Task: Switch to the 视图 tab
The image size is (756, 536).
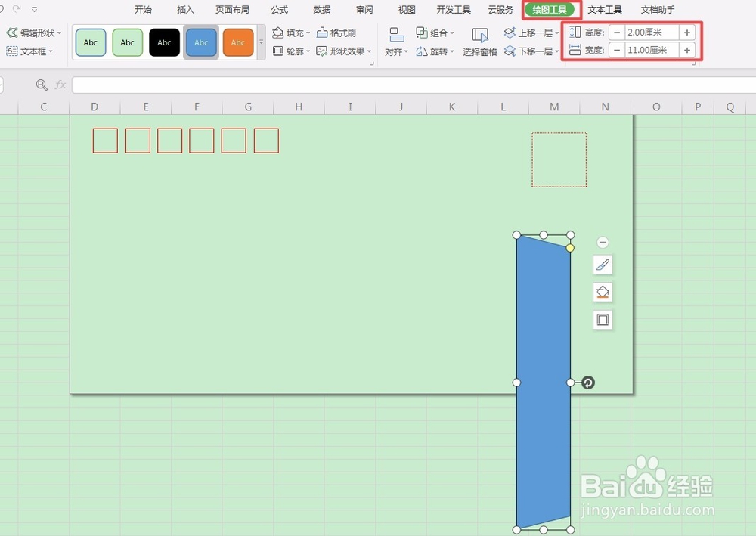Action: [407, 10]
